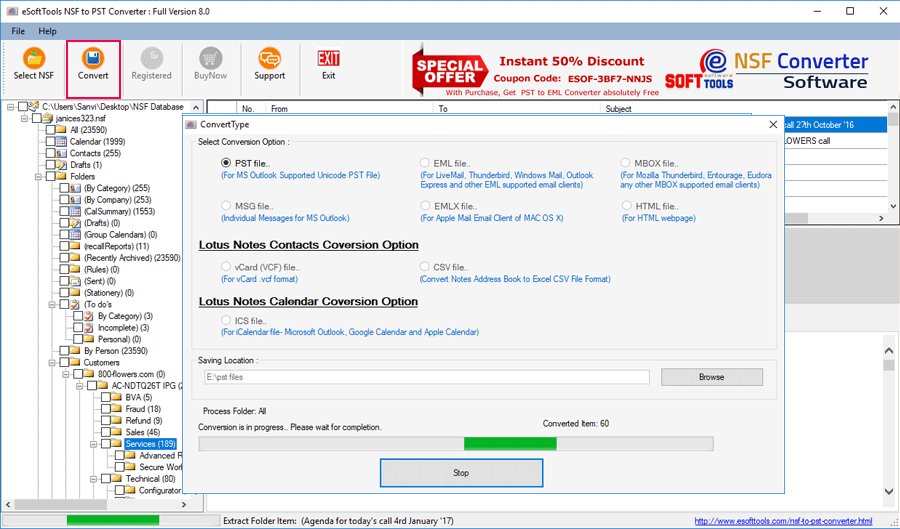Click the BVA (5) folder icon
This screenshot has height=529, width=900.
pos(117,397)
